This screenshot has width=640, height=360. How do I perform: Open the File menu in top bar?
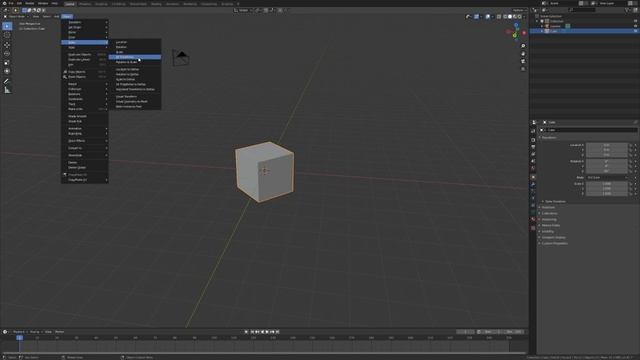11,3
